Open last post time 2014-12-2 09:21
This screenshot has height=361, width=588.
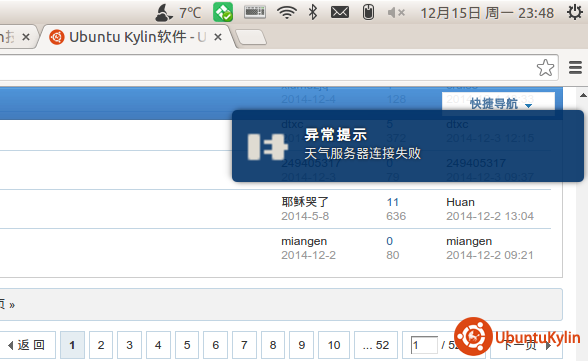[489, 255]
